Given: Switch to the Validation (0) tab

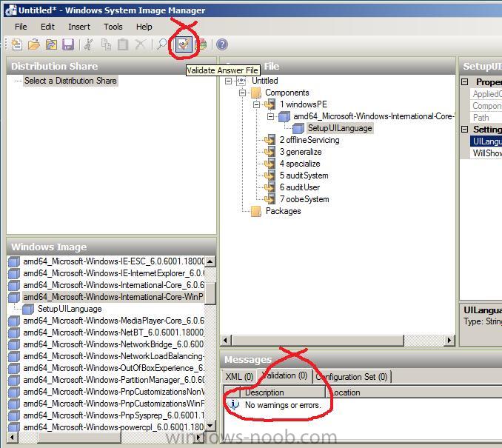Looking at the screenshot, I should [x=284, y=376].
